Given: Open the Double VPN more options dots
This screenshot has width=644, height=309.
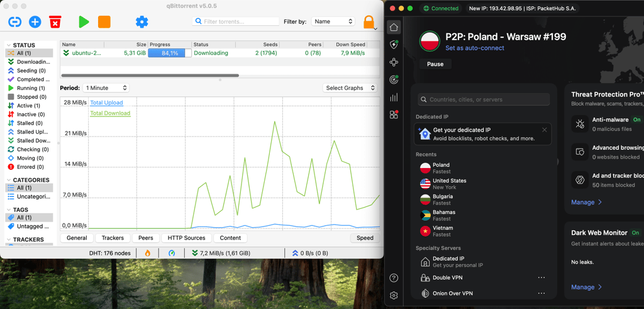Looking at the screenshot, I should [541, 278].
